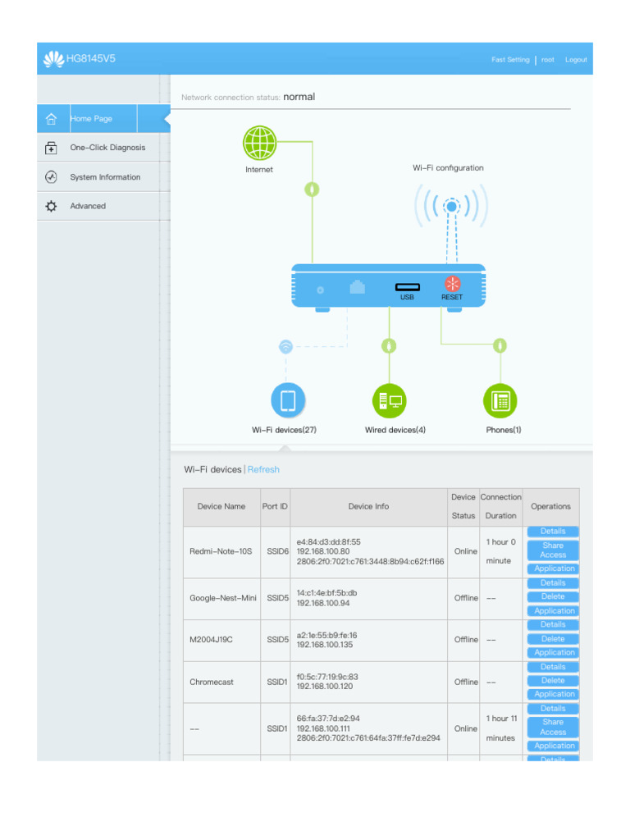Click the Operations column header
The image size is (630, 840).
tap(550, 506)
